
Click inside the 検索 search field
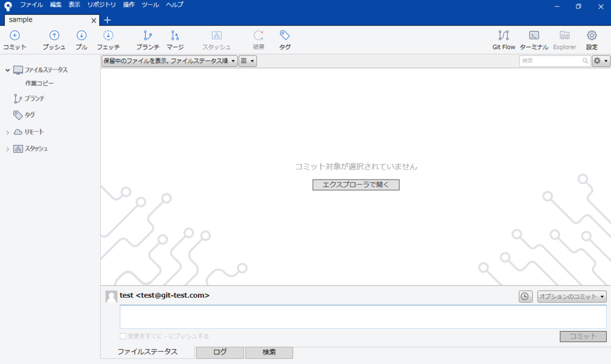click(x=555, y=60)
